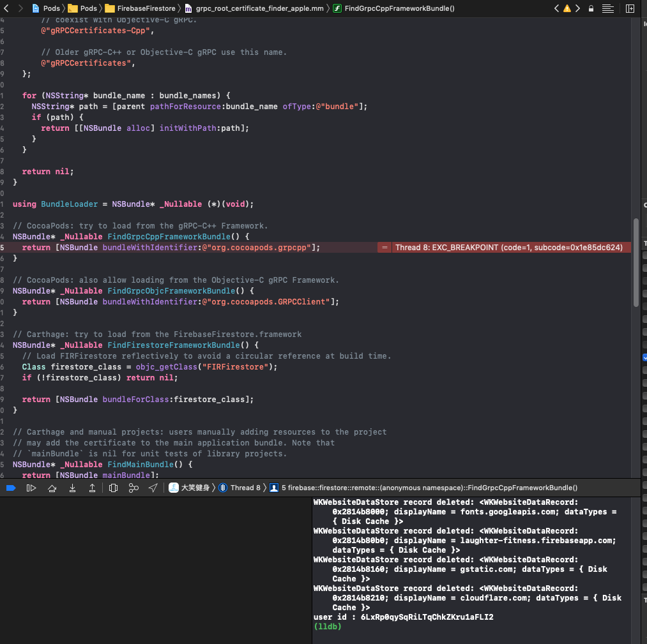Click pathForResource method call in code
This screenshot has height=644, width=647.
pos(185,107)
